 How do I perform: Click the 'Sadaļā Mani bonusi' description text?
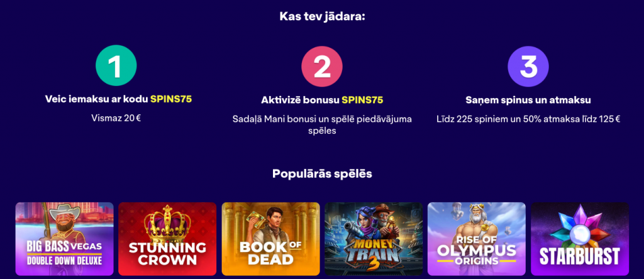[322, 125]
